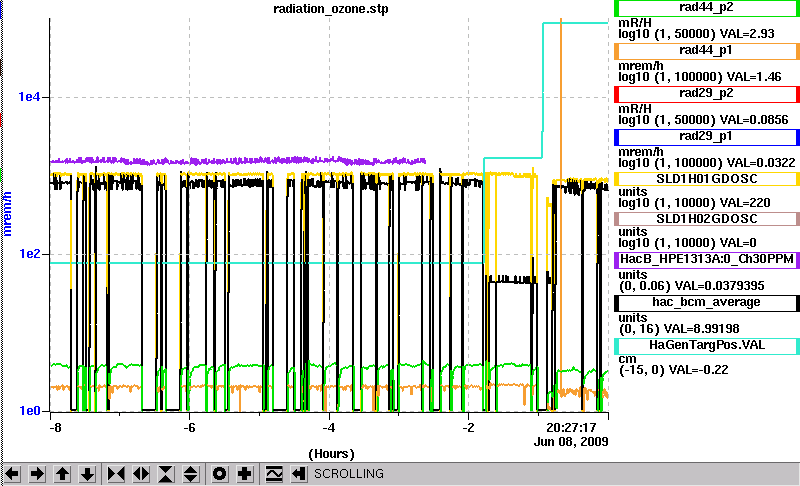
Task: Click the -4 hours x-axis tick label
Action: pyautogui.click(x=329, y=427)
